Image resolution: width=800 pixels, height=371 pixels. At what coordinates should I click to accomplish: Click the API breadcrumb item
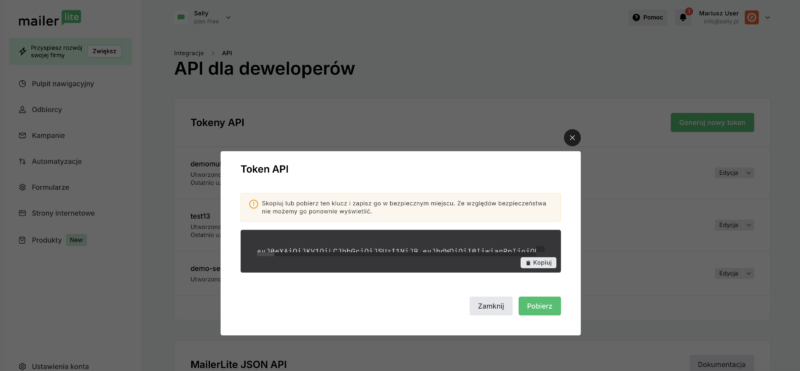point(227,53)
